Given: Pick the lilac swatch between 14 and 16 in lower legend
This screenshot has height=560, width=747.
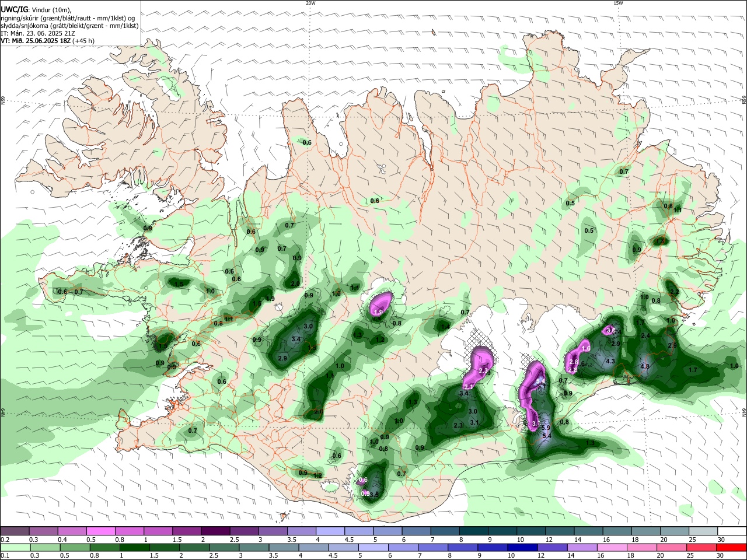Looking at the screenshot, I should (582, 547).
